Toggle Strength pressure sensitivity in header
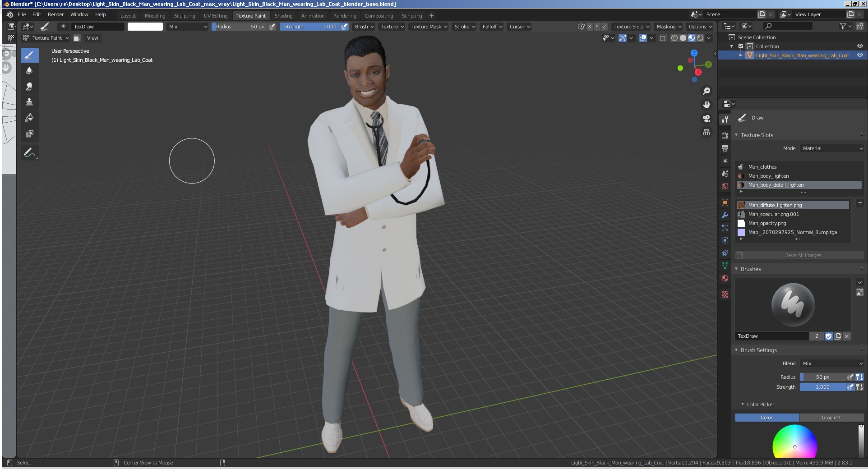This screenshot has height=469, width=868. tap(344, 27)
